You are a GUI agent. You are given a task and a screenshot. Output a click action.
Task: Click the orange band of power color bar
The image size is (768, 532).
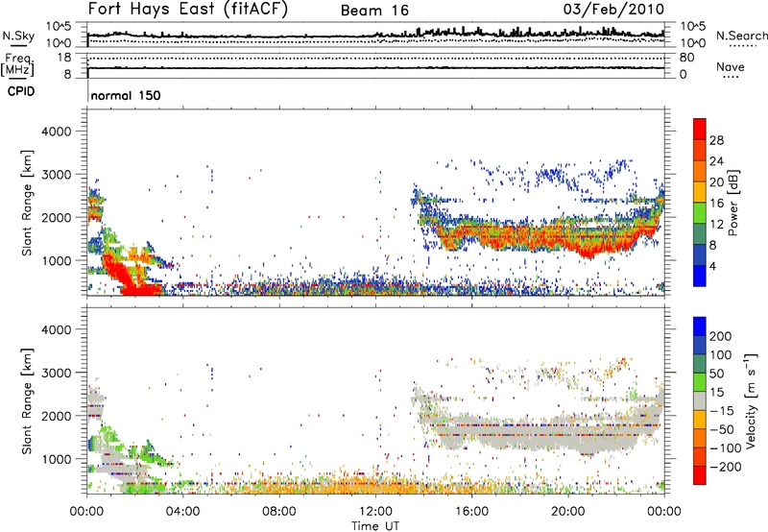point(700,170)
